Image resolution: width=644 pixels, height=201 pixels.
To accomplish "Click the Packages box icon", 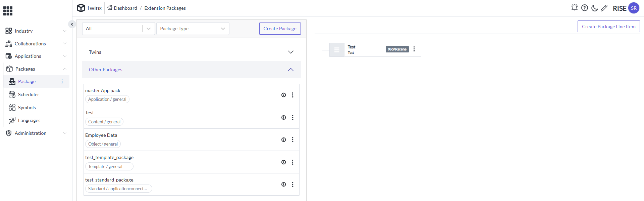I will [x=9, y=69].
